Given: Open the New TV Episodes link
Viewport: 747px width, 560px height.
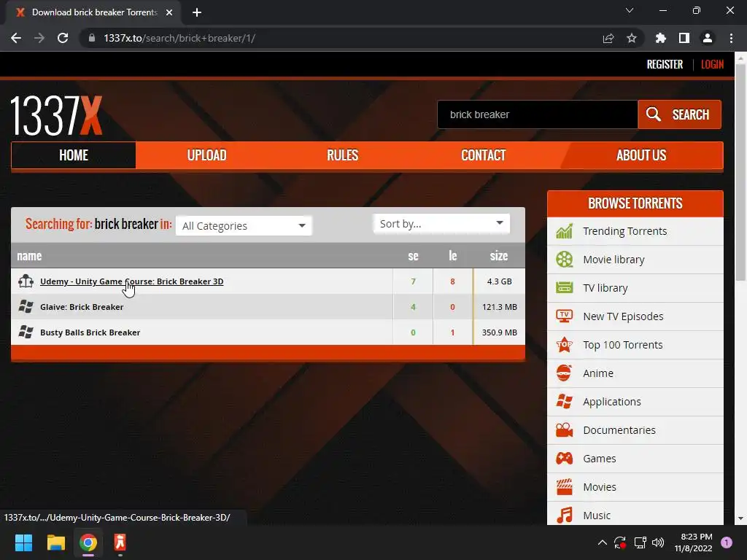Looking at the screenshot, I should [x=623, y=316].
